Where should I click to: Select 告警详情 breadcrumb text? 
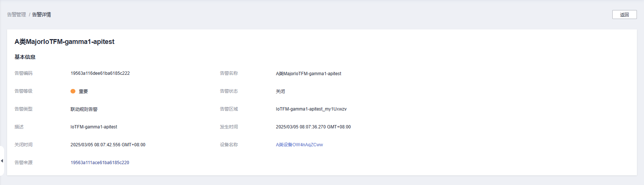point(41,15)
